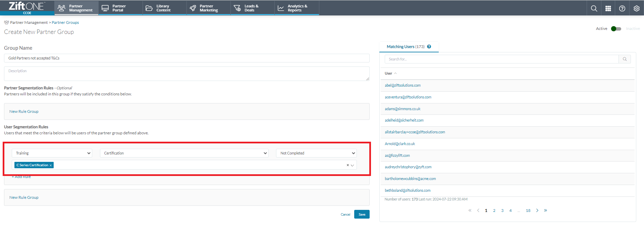The width and height of the screenshot is (644, 228).
Task: Open the Analytics & Reports menu
Action: coord(297,8)
